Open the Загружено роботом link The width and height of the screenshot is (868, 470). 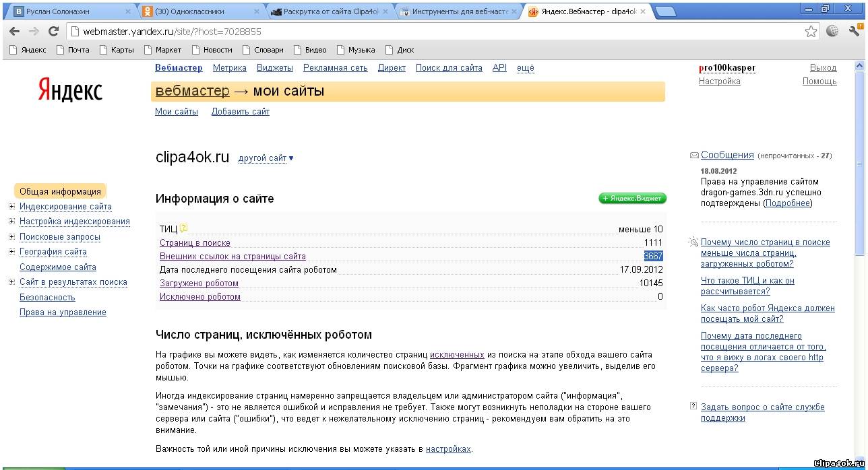tap(199, 283)
